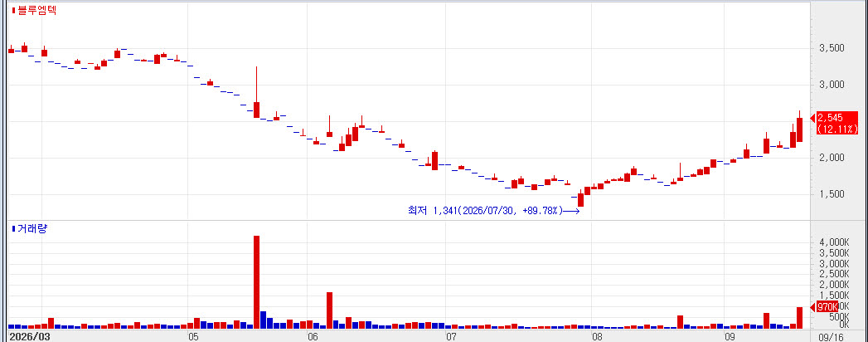
Task: Click the 거래량 volume panel label
Action: [x=32, y=228]
